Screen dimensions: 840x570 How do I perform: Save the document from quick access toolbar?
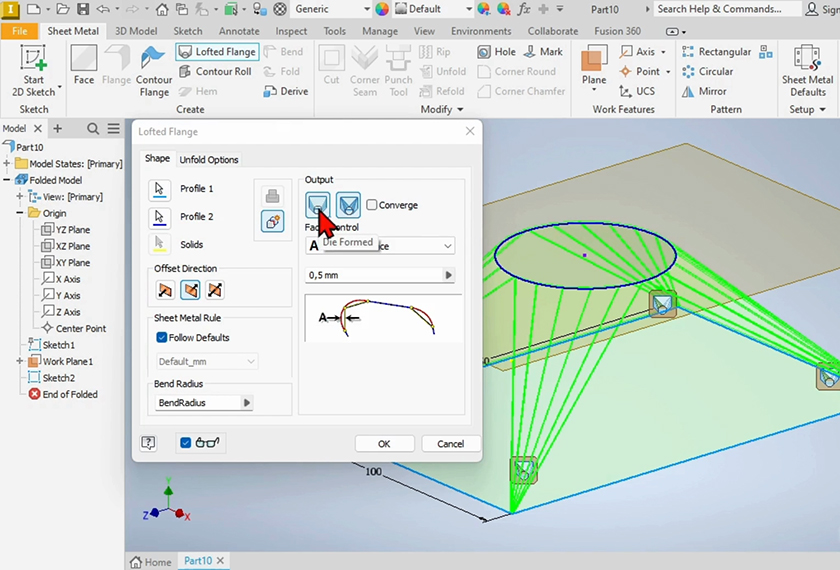coord(83,9)
